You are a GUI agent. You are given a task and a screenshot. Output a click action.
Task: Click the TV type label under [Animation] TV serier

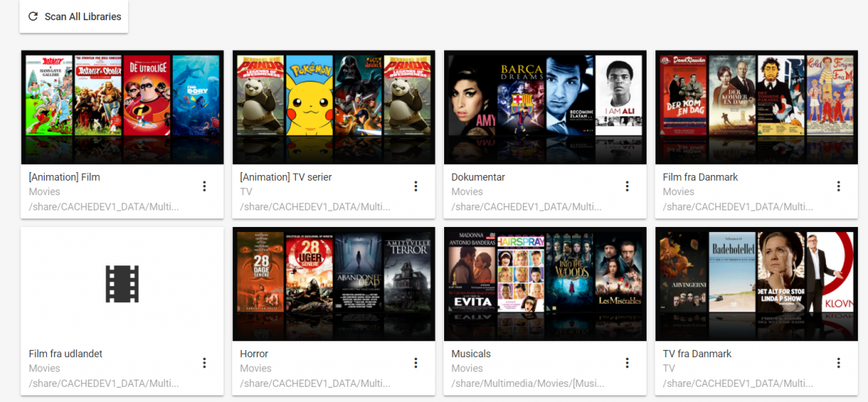coord(246,192)
